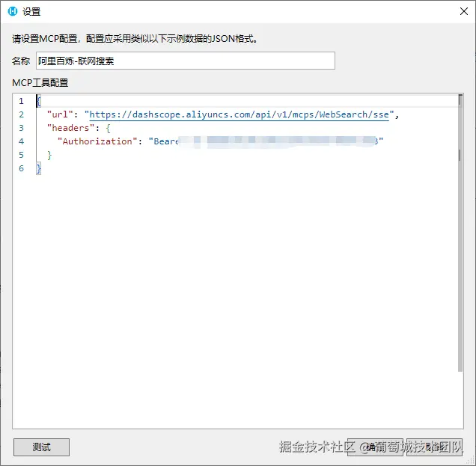
Task: Click the "headers" key in JSON
Action: point(71,128)
